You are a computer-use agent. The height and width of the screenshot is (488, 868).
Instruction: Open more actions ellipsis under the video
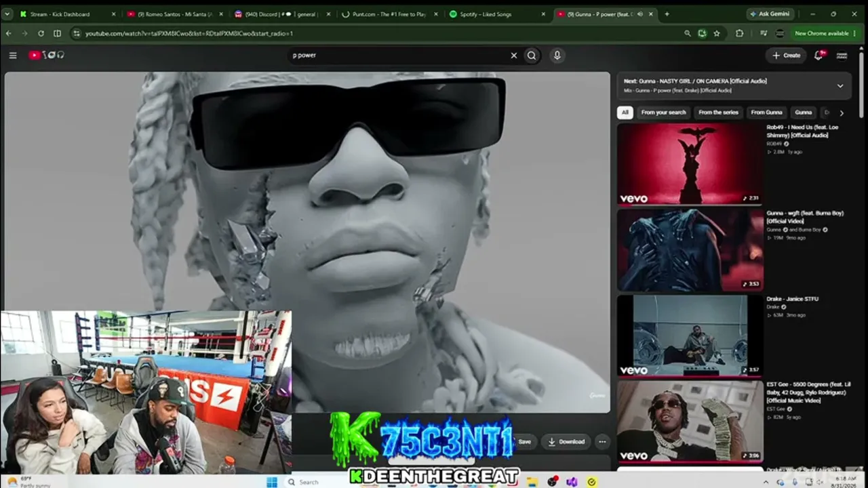pyautogui.click(x=602, y=442)
